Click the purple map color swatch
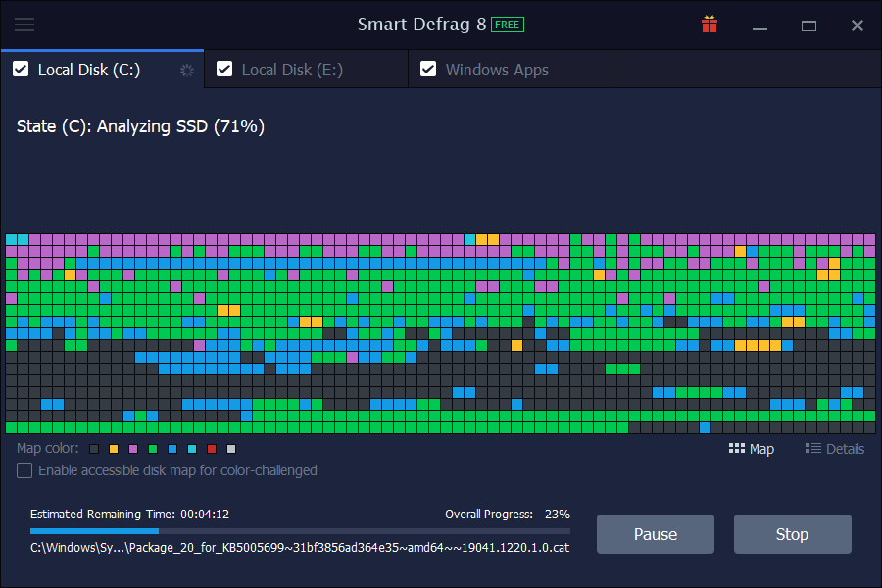Screen dimensions: 882x588 133,449
